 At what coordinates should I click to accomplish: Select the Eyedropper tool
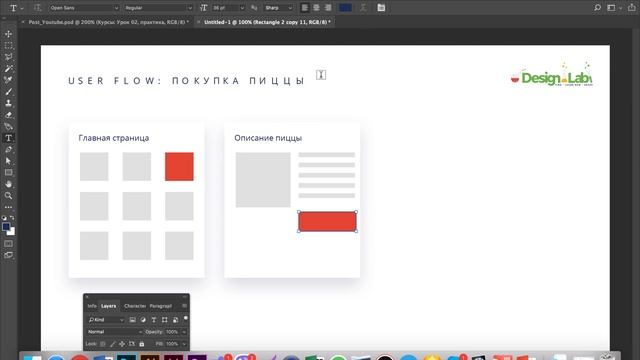tap(8, 80)
